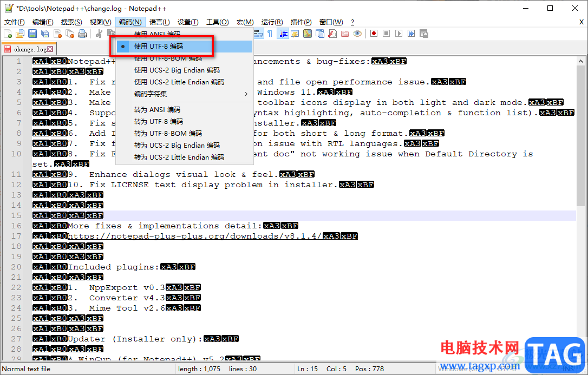Open the User Defined Language icon
The image size is (588, 375).
[295, 34]
